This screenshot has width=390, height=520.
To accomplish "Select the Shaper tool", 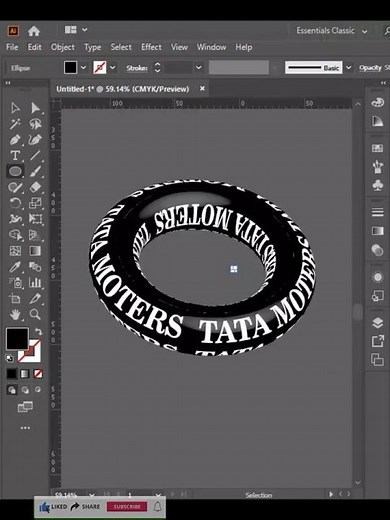I will tap(15, 187).
